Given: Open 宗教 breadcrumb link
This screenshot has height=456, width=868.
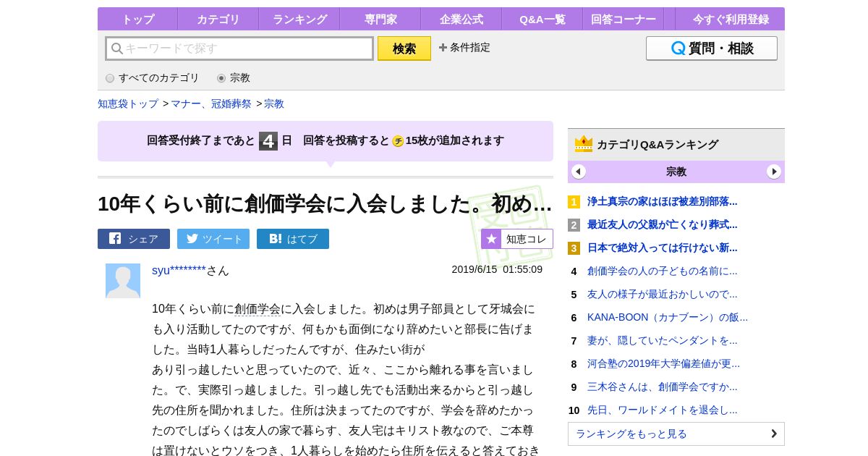Looking at the screenshot, I should pyautogui.click(x=274, y=104).
